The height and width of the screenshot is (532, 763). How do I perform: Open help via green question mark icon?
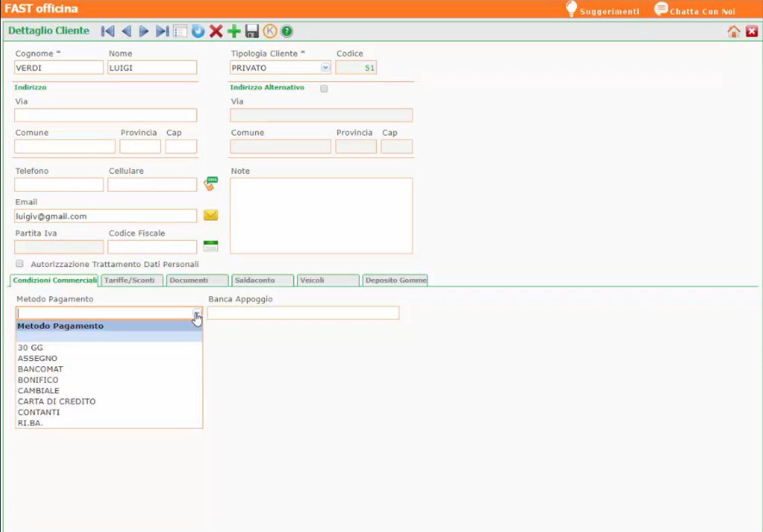pyautogui.click(x=287, y=32)
